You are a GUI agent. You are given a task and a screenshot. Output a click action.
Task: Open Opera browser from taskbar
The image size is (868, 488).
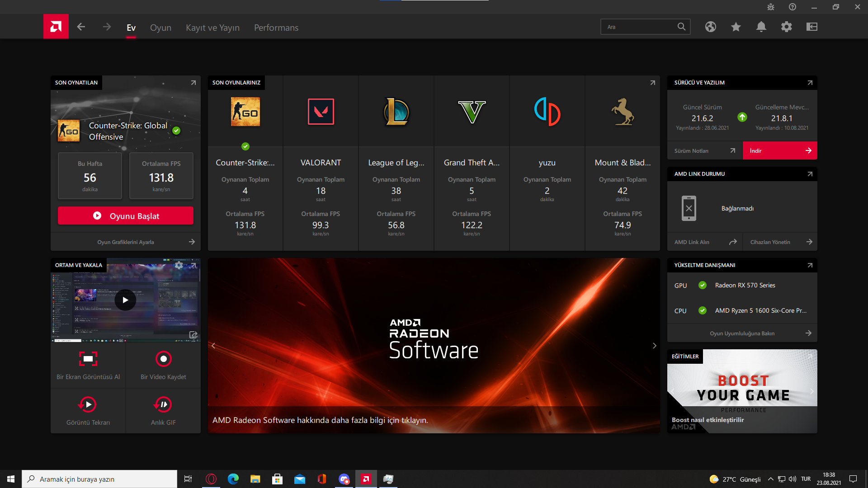tap(211, 479)
